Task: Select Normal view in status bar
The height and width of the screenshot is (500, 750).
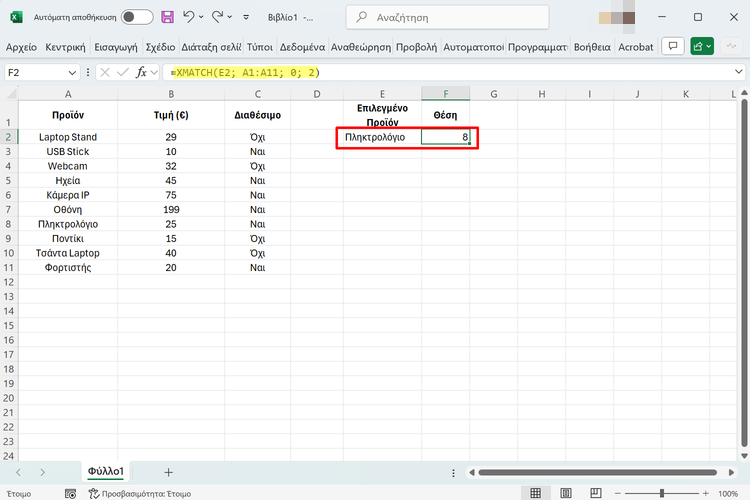Action: coord(536,493)
